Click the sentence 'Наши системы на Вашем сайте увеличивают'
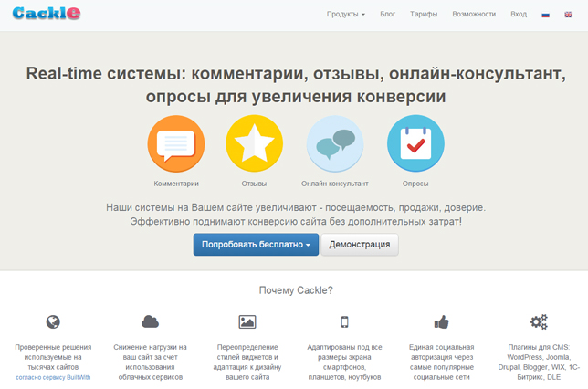 211,207
